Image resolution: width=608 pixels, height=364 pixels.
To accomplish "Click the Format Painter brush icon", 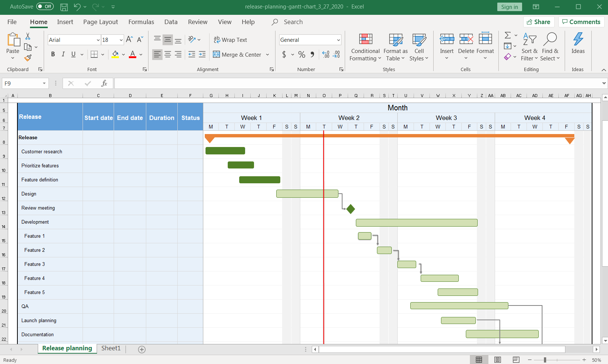I will [28, 58].
